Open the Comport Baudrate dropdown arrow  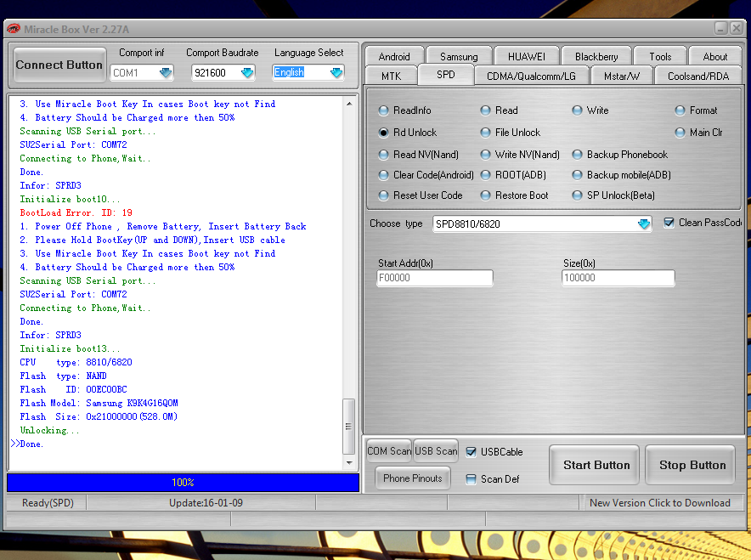point(247,72)
